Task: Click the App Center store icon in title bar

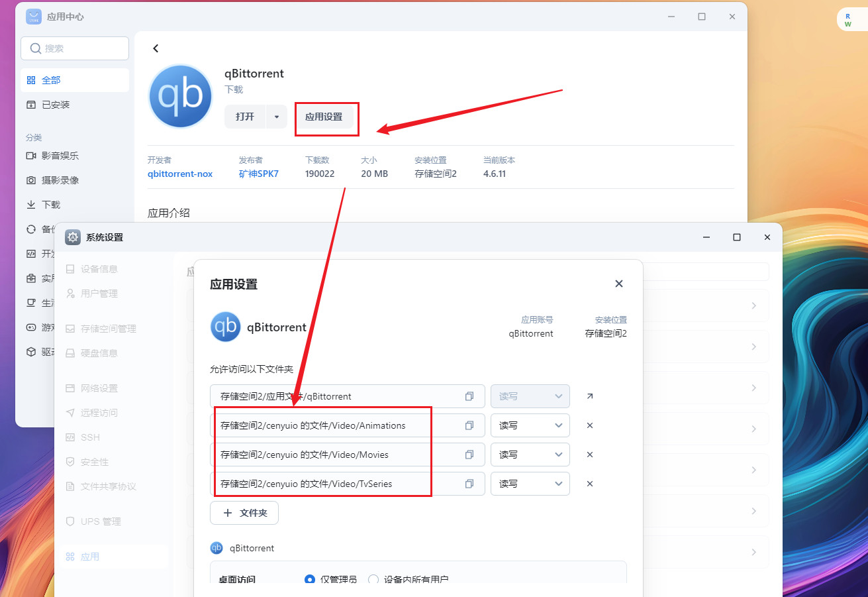Action: click(34, 17)
